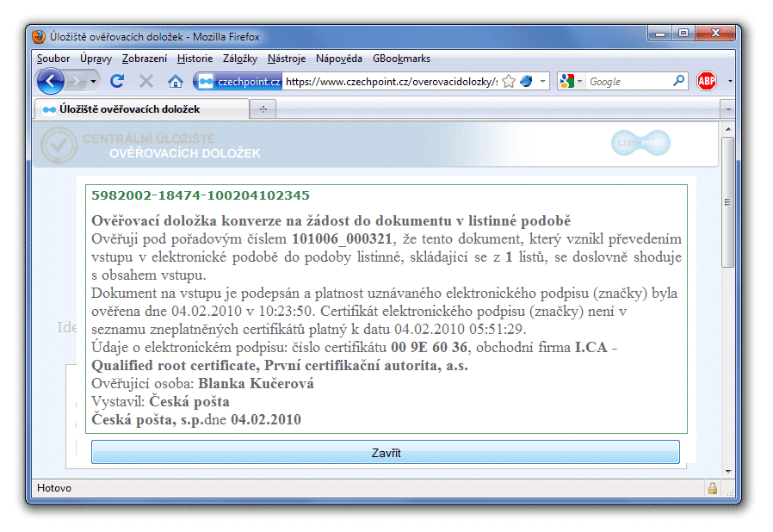Go to the Home page icon
The width and height of the screenshot is (773, 532).
tap(176, 82)
